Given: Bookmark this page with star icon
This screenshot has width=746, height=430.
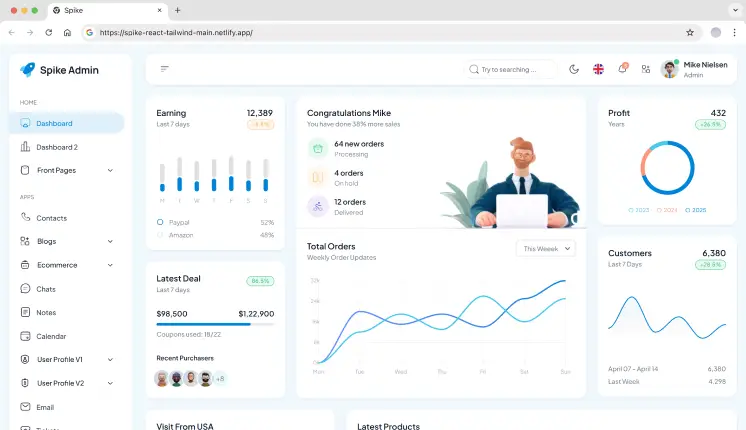Looking at the screenshot, I should (x=690, y=32).
